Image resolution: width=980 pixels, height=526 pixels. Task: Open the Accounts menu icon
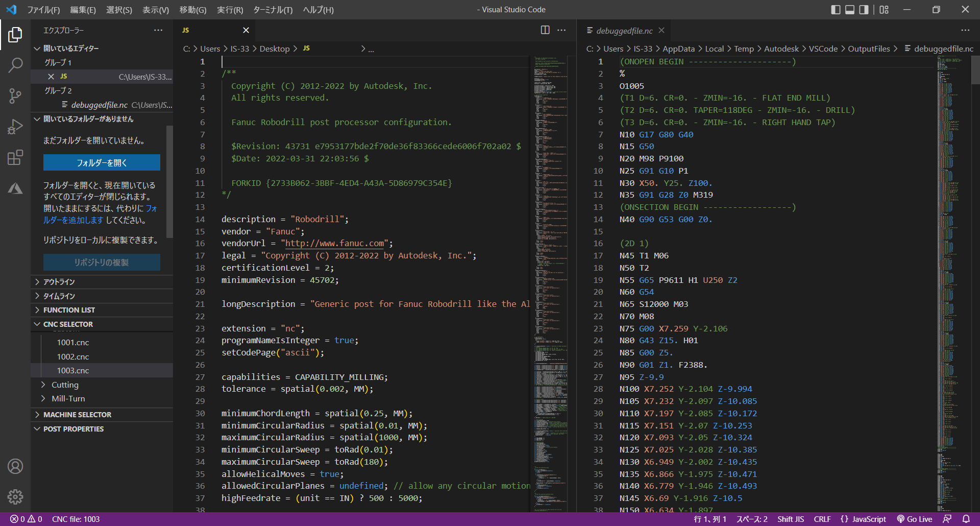point(15,466)
